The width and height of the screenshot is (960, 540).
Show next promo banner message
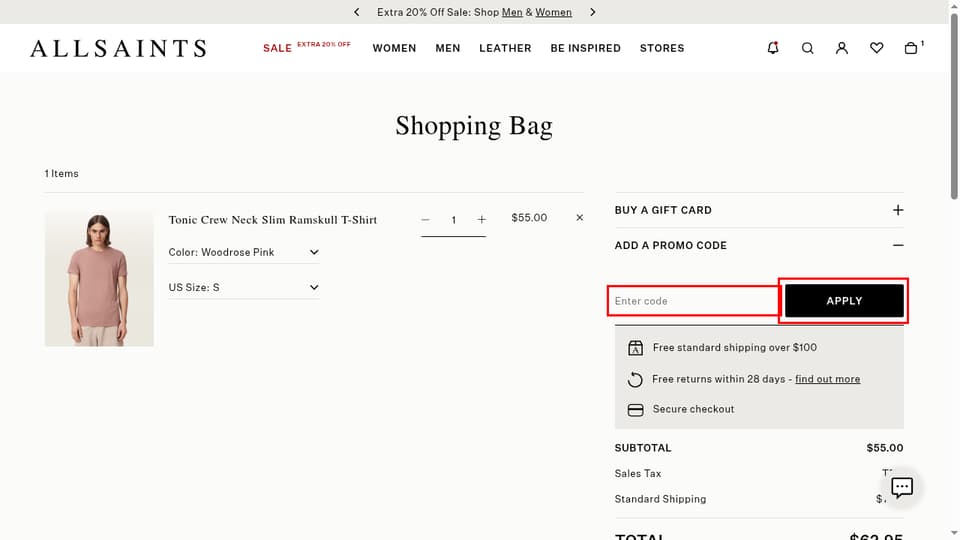(x=592, y=12)
